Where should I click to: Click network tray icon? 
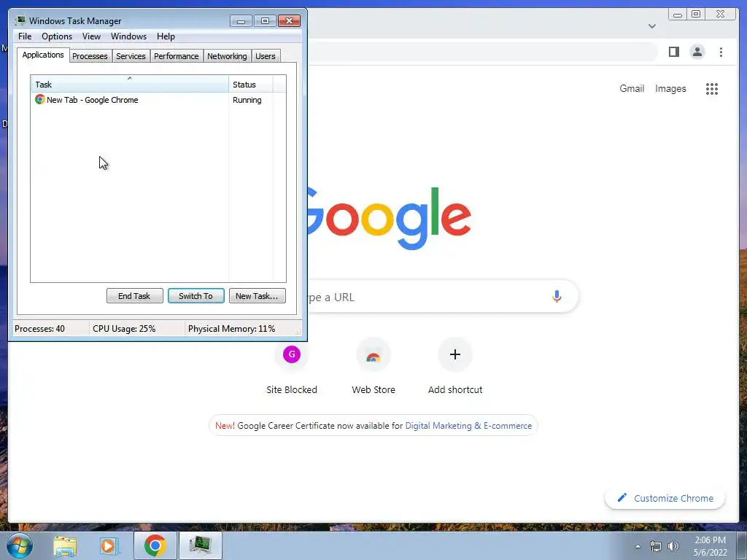point(656,546)
